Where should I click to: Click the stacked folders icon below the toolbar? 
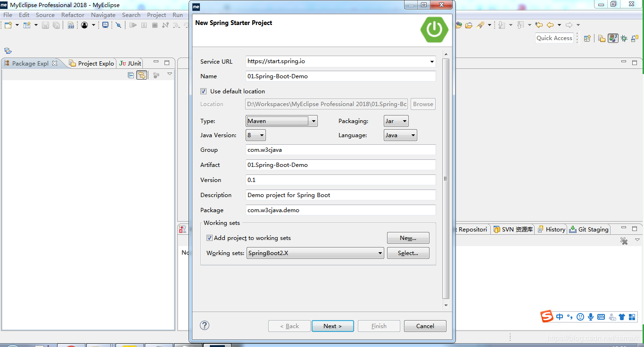[8, 50]
